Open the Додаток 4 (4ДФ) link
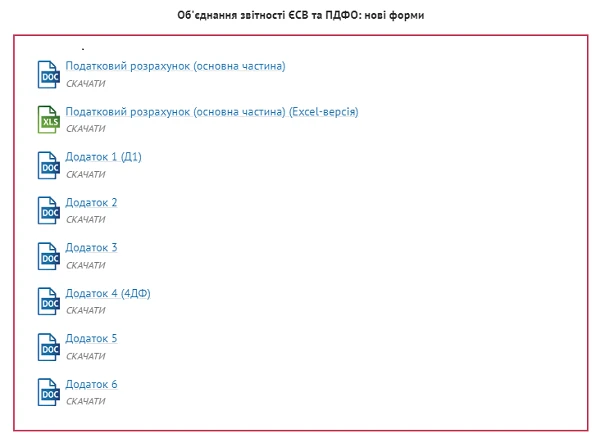The image size is (600, 438). pos(107,293)
